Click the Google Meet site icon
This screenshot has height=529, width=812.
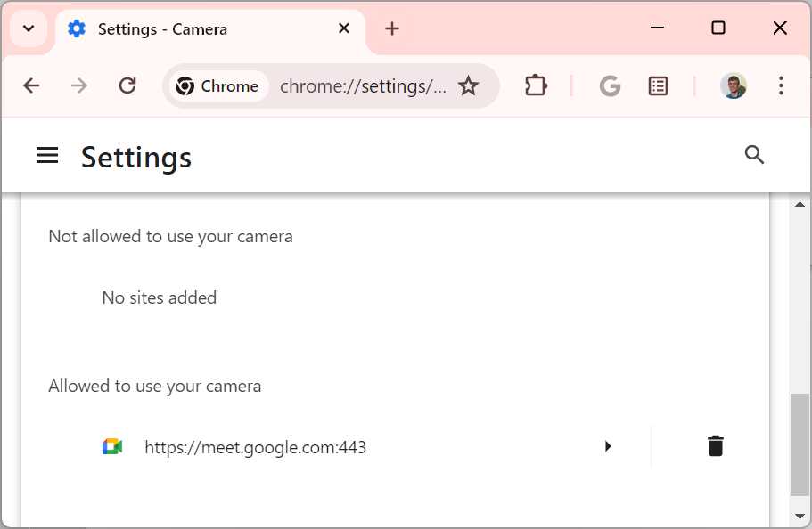pos(111,446)
